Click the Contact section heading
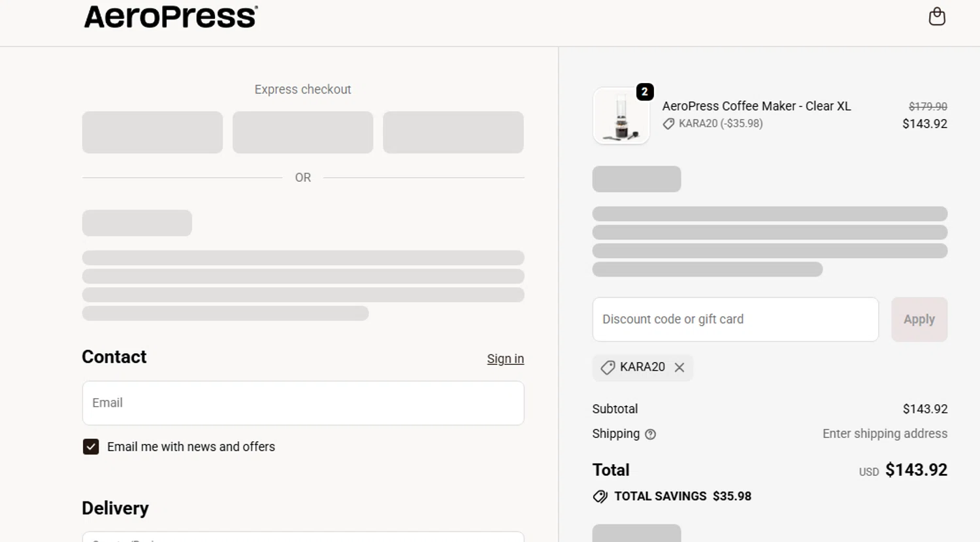This screenshot has width=980, height=542. click(x=114, y=357)
